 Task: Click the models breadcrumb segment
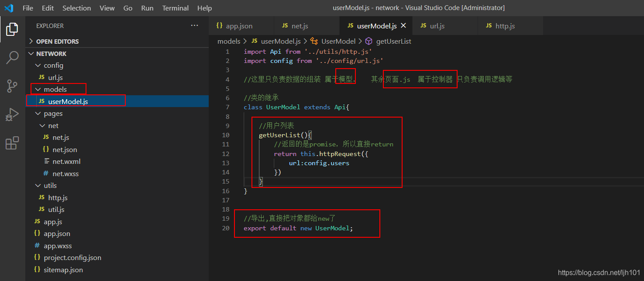click(x=229, y=41)
